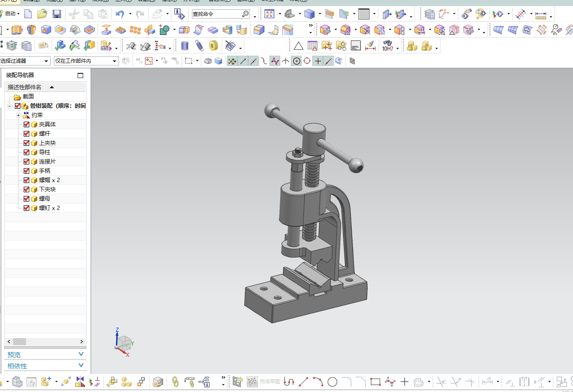573x392 pixels.
Task: Uncheck the 螺钉 x 2 checkbox
Action: [26, 208]
